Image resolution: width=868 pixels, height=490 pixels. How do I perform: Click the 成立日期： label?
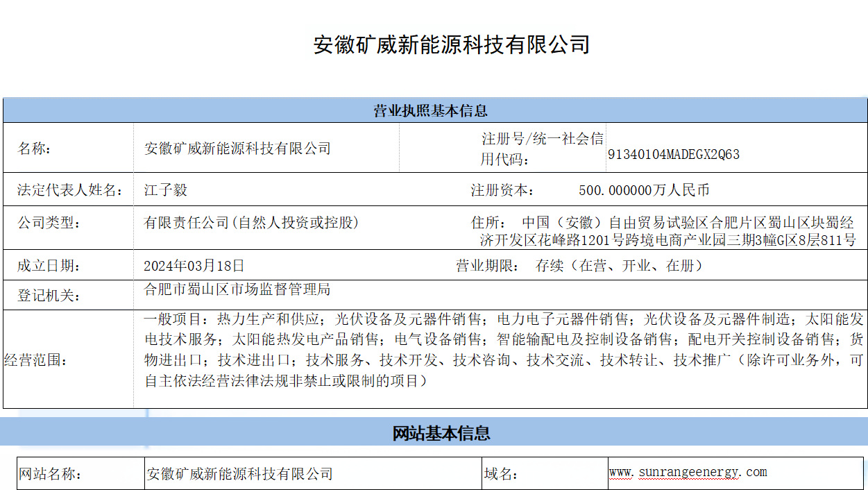(x=49, y=266)
